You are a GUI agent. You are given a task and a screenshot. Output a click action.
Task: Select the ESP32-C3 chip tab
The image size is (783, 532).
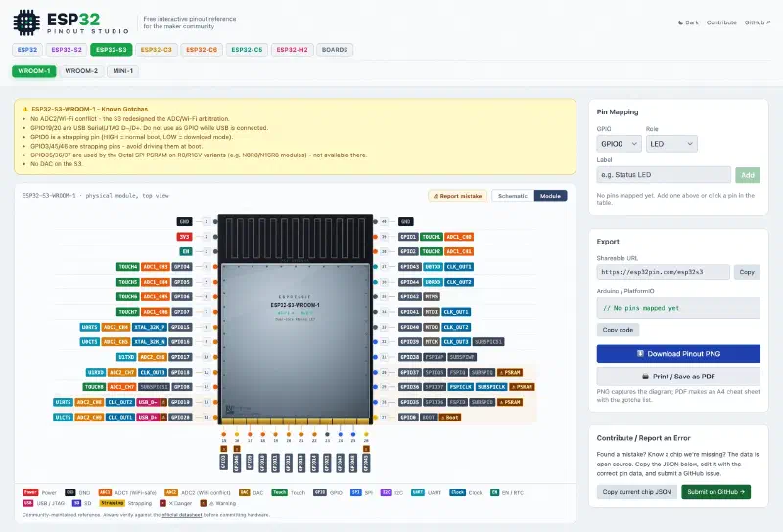click(157, 50)
